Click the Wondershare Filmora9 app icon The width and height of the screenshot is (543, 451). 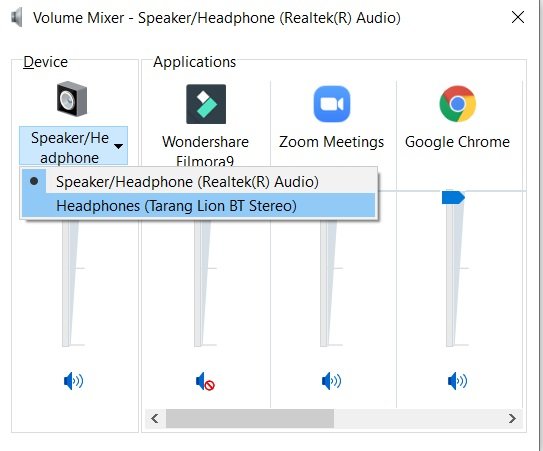coord(206,104)
